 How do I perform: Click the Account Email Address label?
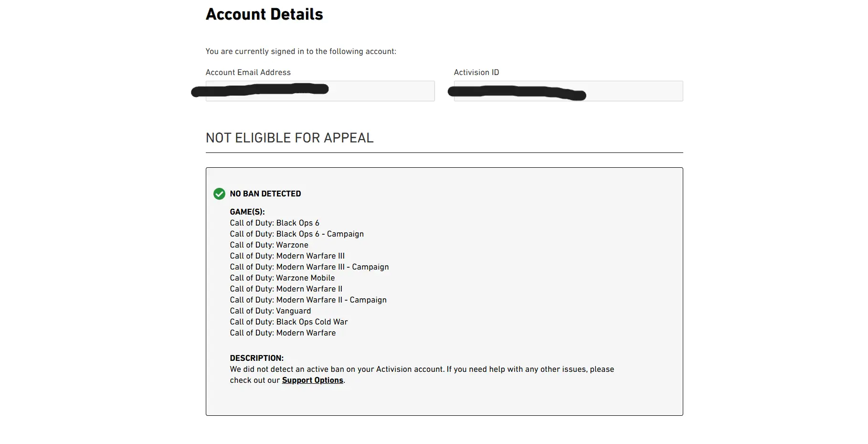tap(248, 73)
